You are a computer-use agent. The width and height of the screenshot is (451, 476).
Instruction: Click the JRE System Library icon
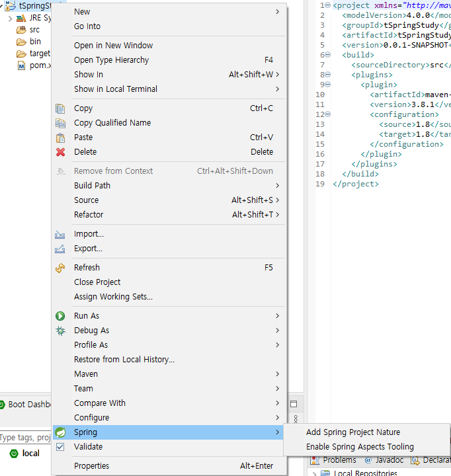coord(21,19)
